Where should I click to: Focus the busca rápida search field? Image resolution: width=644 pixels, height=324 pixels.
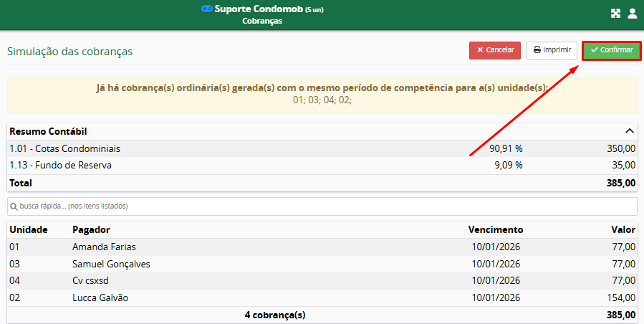(x=322, y=206)
